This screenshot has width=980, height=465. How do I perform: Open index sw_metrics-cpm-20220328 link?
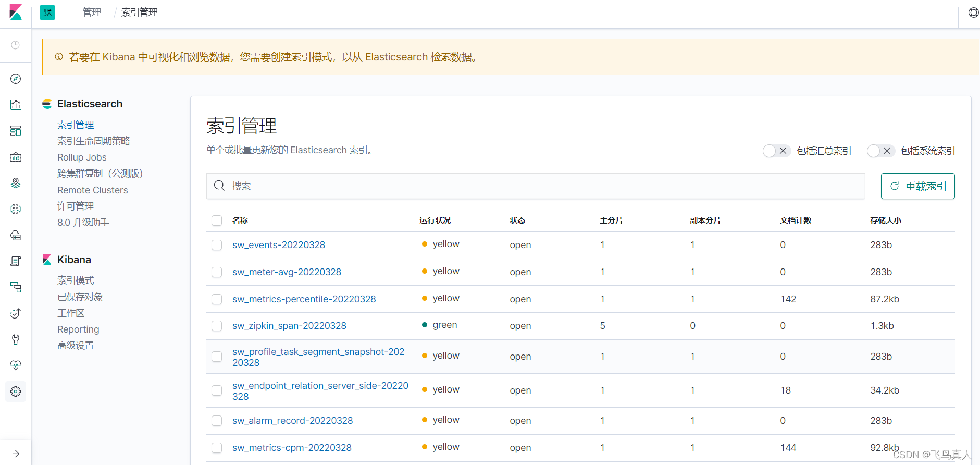pyautogui.click(x=292, y=448)
